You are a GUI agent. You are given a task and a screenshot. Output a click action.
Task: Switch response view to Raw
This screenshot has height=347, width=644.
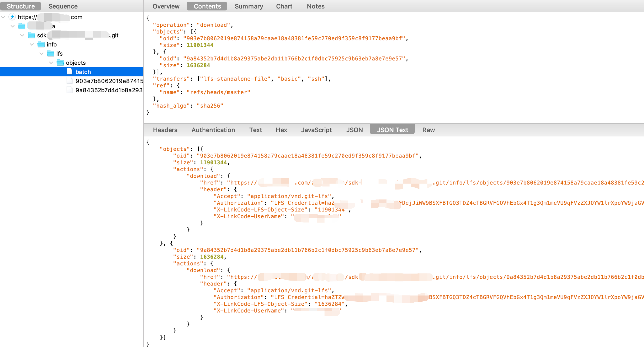[428, 130]
